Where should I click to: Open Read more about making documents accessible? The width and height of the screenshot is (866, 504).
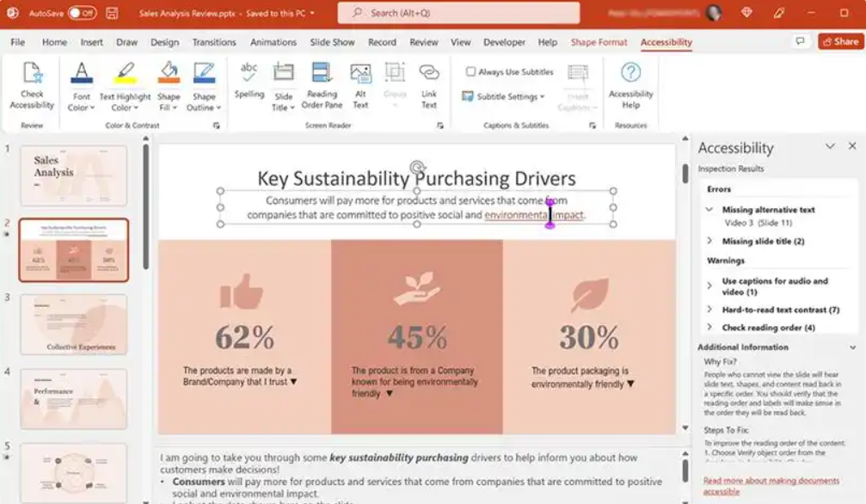[771, 486]
